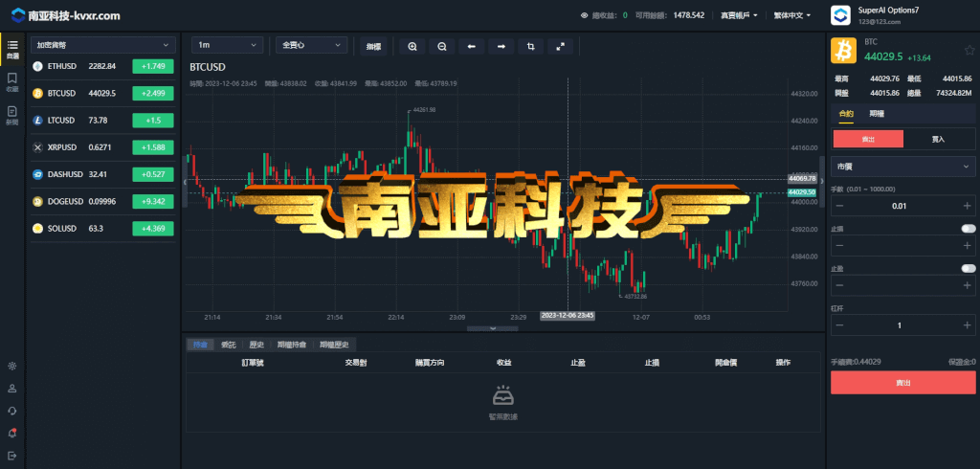Viewport: 980px width, 469px height.
Task: Increase 手數 lot size with plus
Action: point(968,206)
